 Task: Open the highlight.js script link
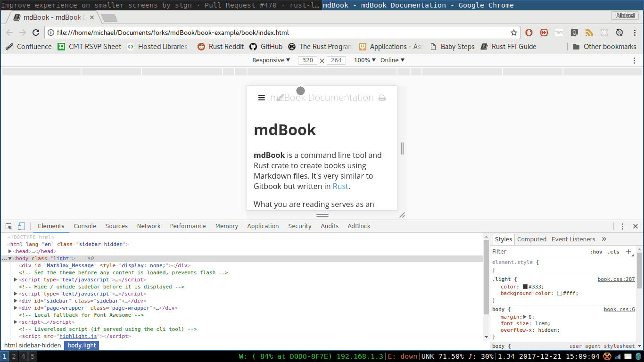pyautogui.click(x=78, y=336)
